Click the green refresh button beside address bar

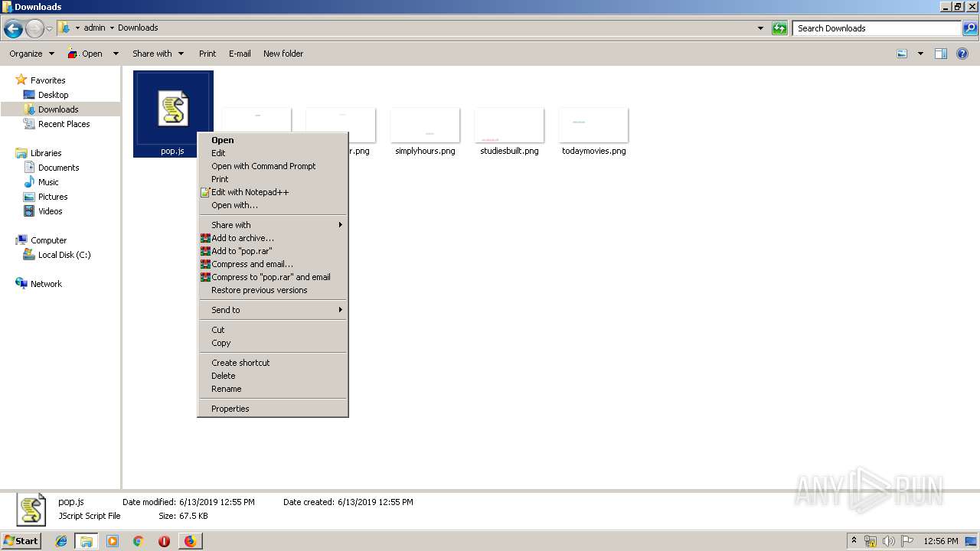[779, 28]
